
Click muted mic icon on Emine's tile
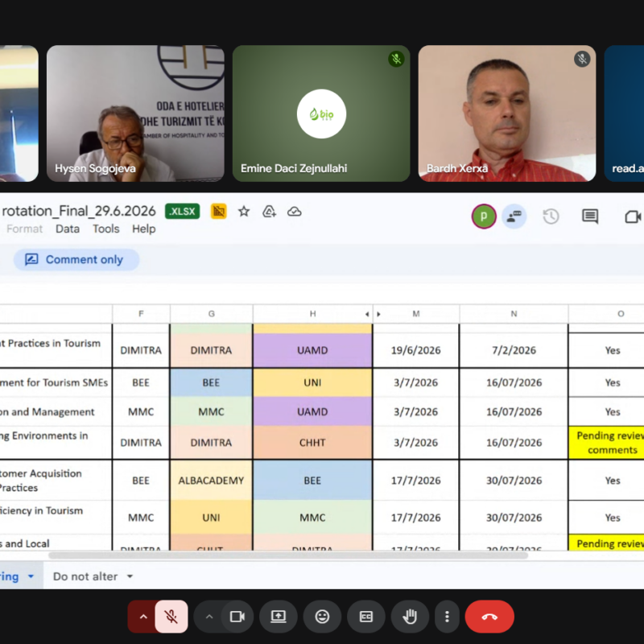pos(396,59)
